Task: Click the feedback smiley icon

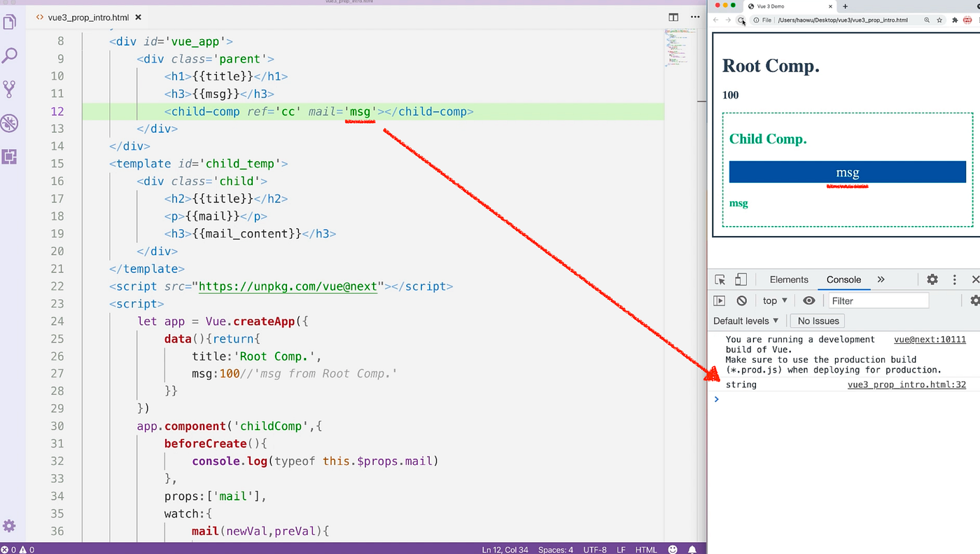Action: click(673, 549)
